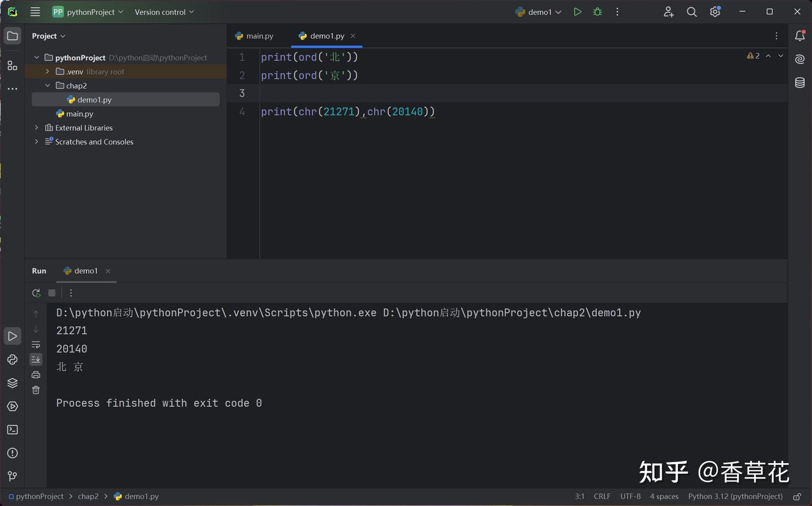The height and width of the screenshot is (506, 812).
Task: Open the demo1 run configuration dropdown
Action: click(539, 12)
